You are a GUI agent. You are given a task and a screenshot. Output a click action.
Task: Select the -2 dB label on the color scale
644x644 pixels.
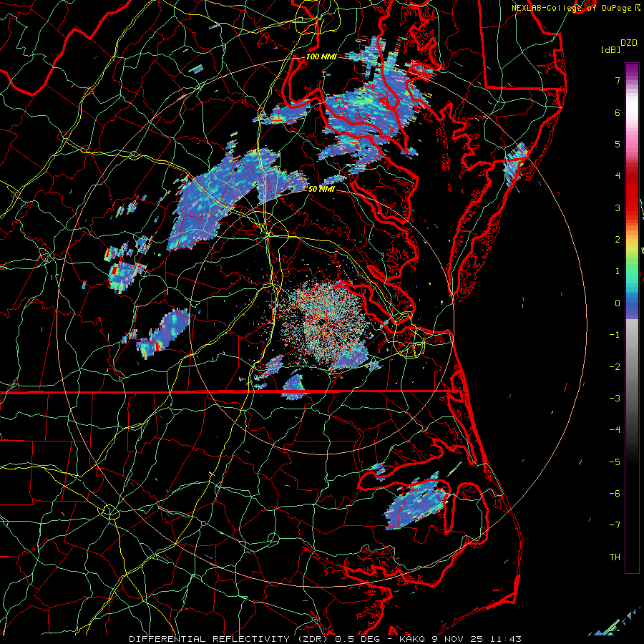(x=615, y=367)
